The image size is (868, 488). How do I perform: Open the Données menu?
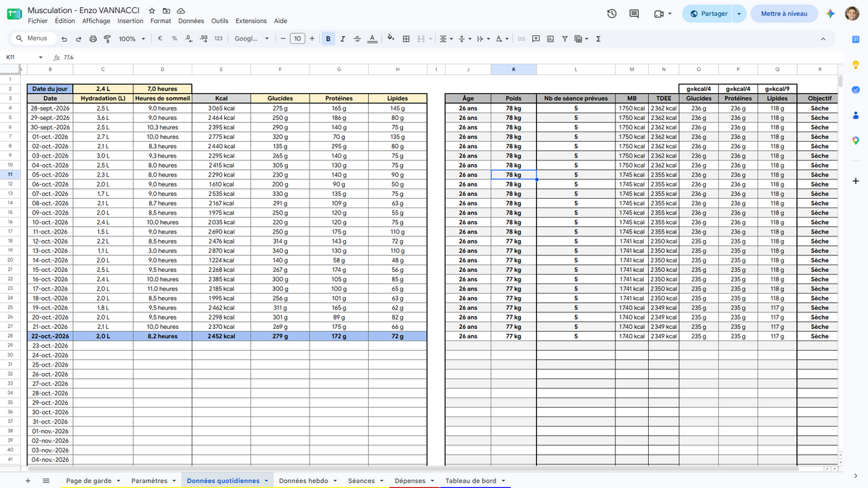tap(191, 21)
